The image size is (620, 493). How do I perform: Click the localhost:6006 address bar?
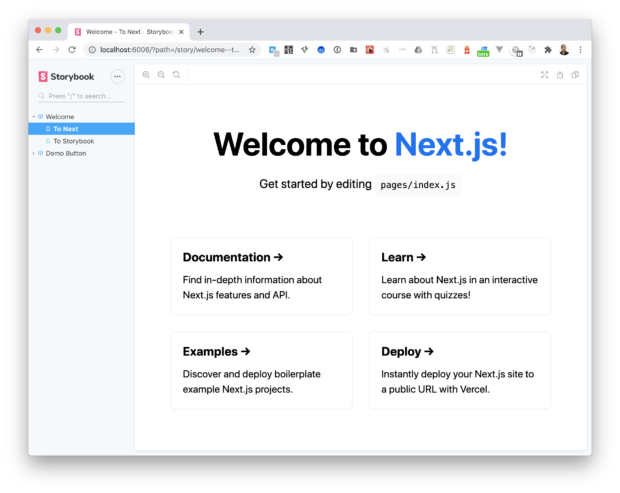(170, 50)
